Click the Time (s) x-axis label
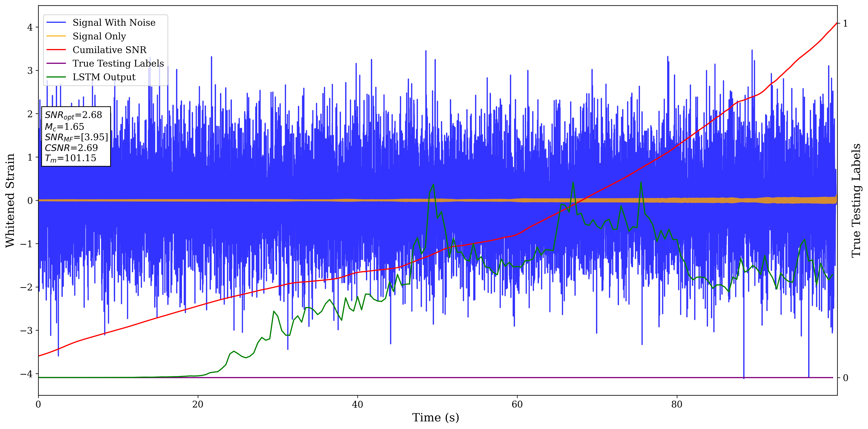 [435, 418]
